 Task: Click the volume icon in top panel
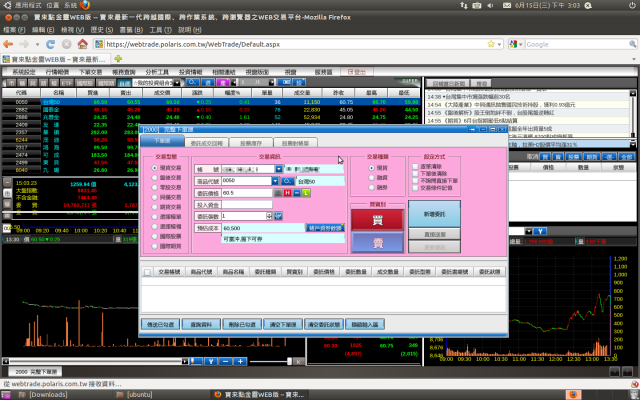[x=490, y=5]
